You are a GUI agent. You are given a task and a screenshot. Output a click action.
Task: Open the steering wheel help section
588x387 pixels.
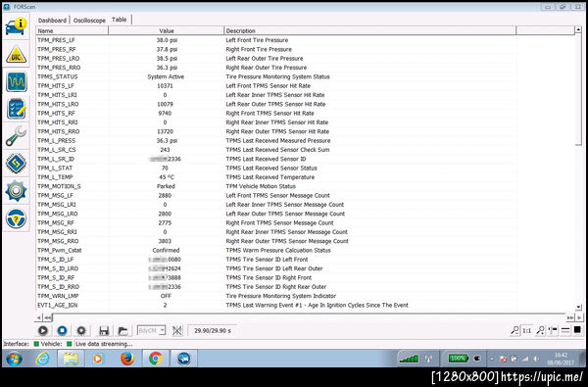click(16, 218)
